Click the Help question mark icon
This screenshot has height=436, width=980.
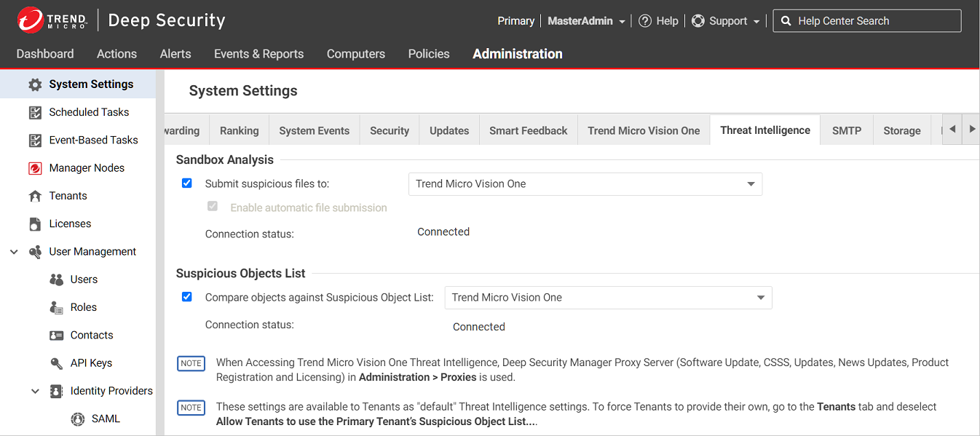pos(644,21)
